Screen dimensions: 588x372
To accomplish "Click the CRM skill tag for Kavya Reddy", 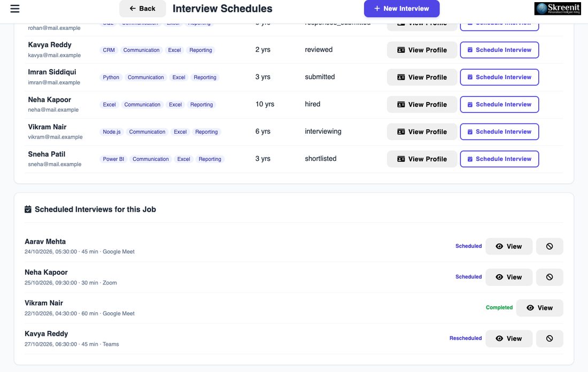I will tap(109, 50).
